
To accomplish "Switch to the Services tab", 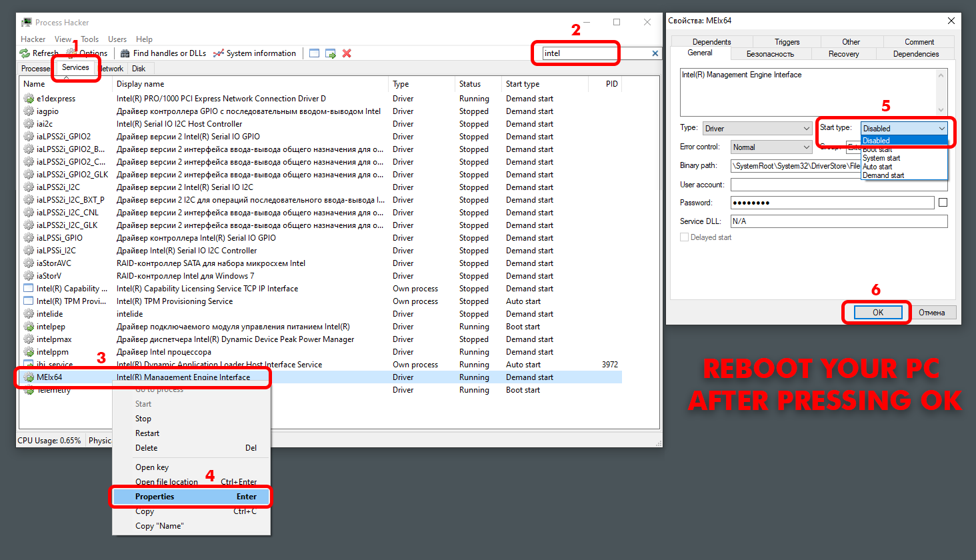I will click(x=75, y=67).
